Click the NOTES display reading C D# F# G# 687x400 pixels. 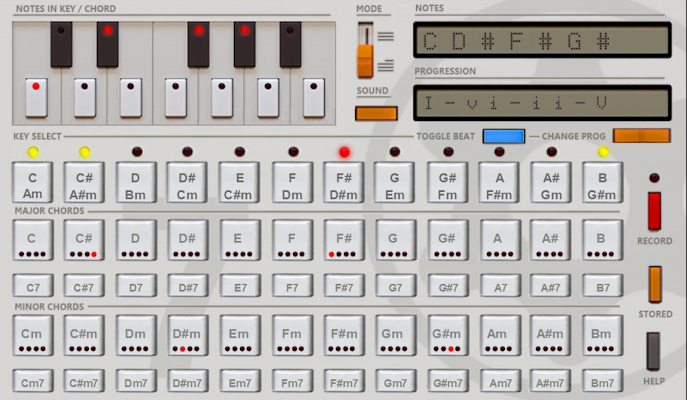[542, 40]
